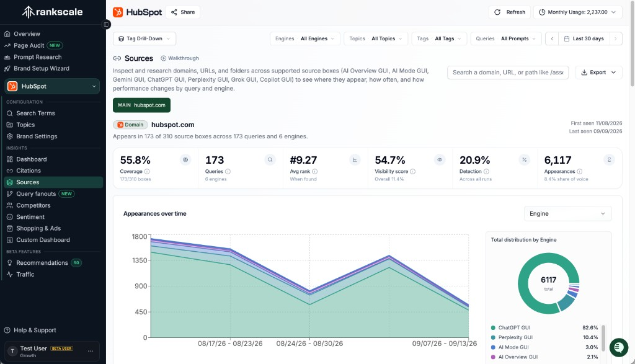This screenshot has width=635, height=364.
Task: Open the Tags All Tags filter
Action: coord(439,39)
